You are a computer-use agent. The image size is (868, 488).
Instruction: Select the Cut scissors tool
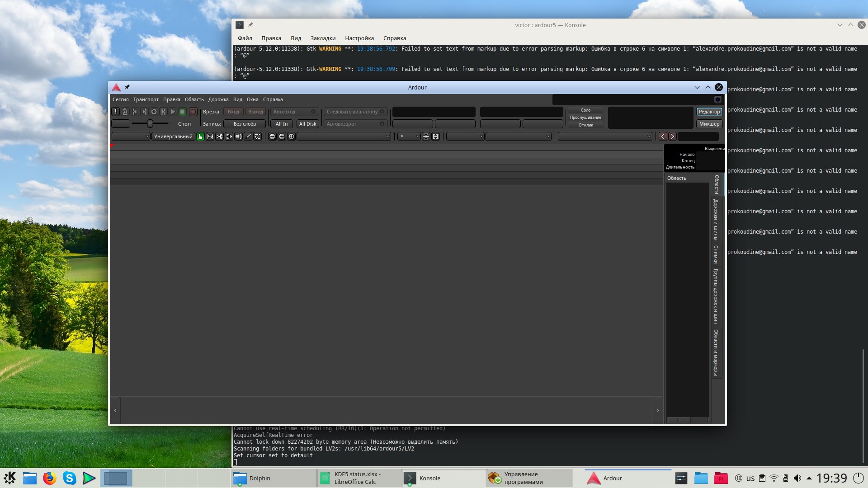coord(220,136)
